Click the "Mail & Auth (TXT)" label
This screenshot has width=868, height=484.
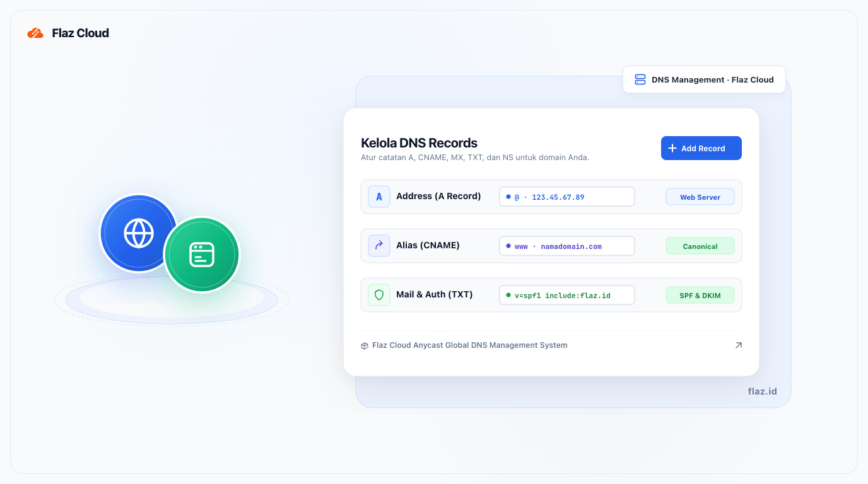(x=435, y=294)
